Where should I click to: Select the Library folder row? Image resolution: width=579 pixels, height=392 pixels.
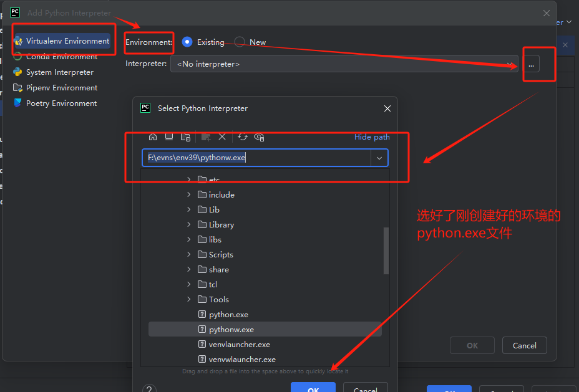click(x=265, y=224)
